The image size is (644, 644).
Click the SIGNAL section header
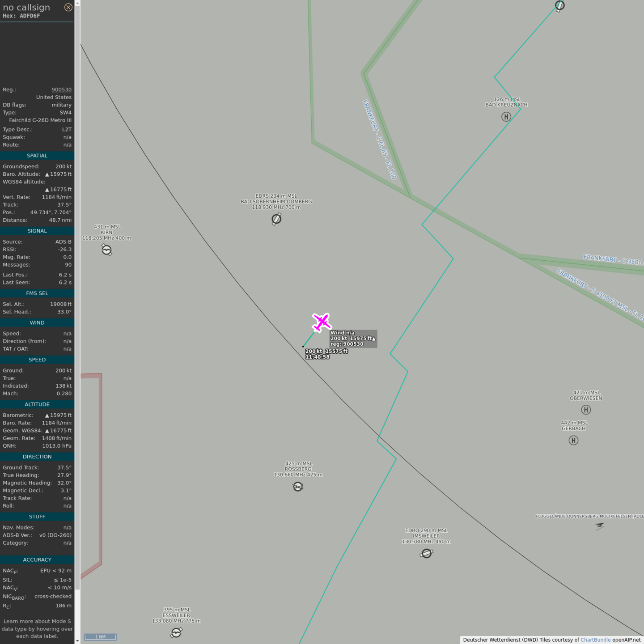point(37,231)
